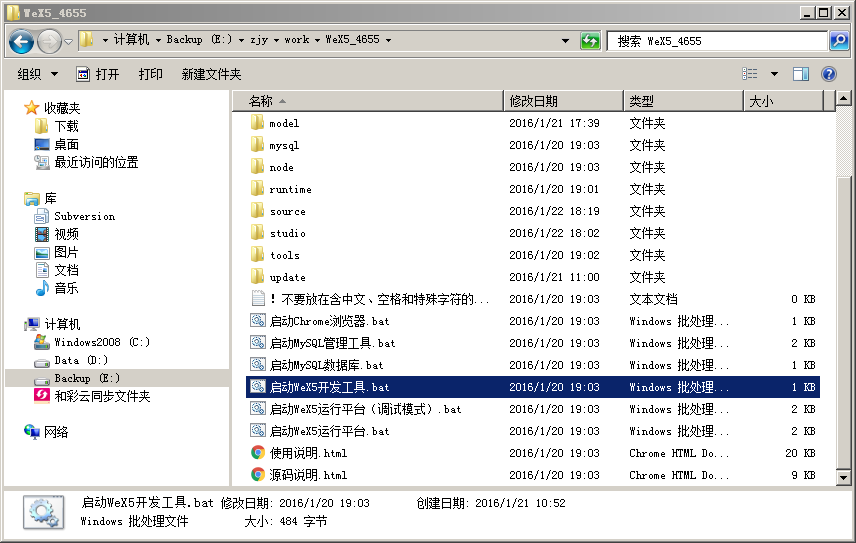Click 新建文件夹 to create a folder

coord(211,74)
